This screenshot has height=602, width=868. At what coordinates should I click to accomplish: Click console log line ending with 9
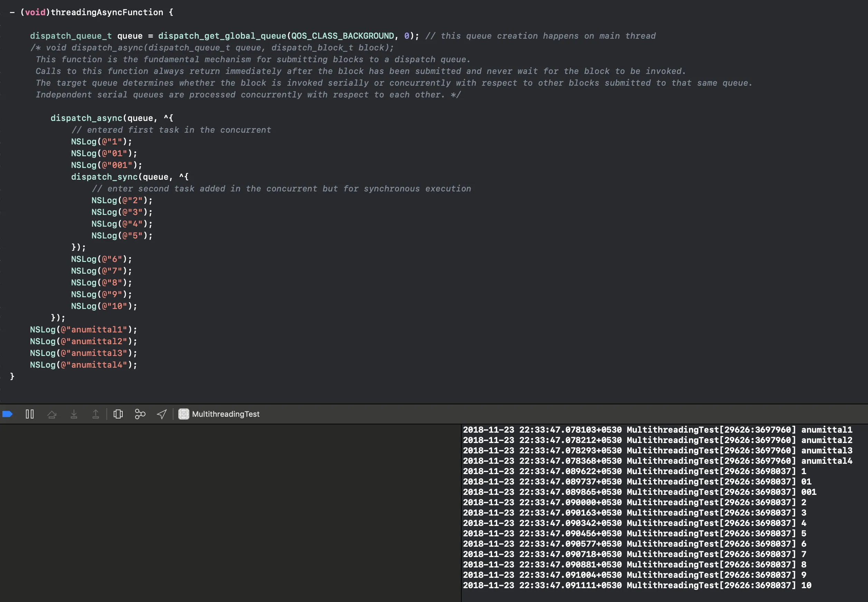635,575
